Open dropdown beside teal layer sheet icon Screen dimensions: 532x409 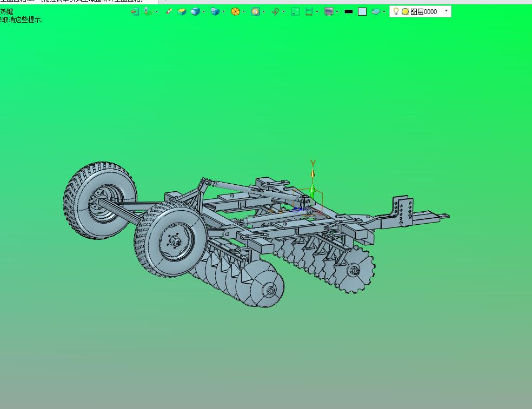point(384,12)
